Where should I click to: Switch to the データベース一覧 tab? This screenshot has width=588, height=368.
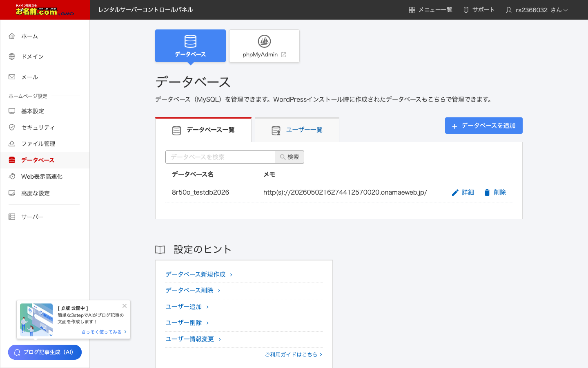click(x=203, y=130)
